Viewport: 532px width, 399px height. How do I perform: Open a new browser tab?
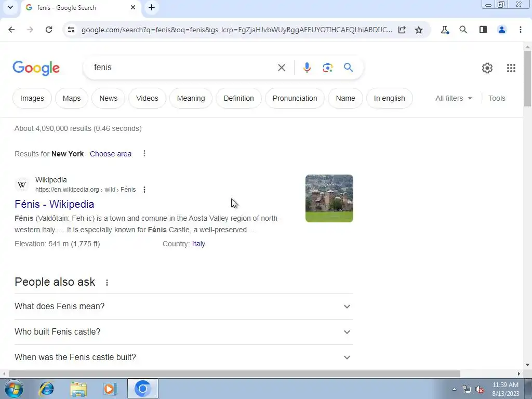(152, 7)
